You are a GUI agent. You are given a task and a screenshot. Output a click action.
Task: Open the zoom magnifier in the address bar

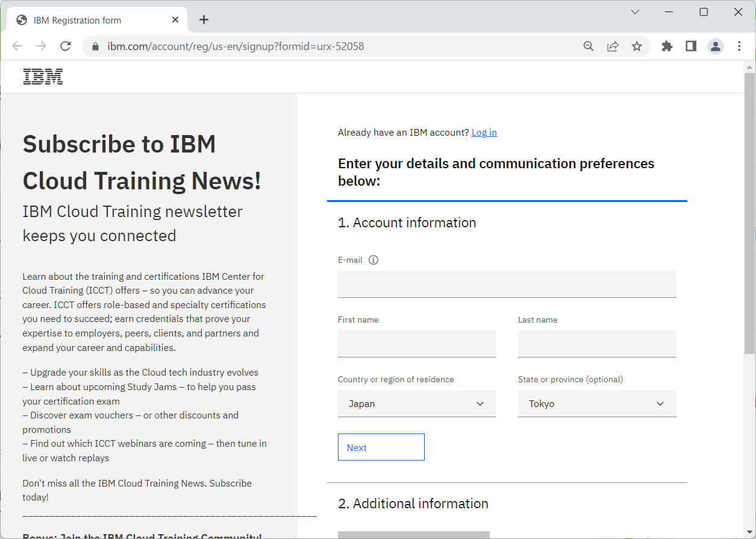pyautogui.click(x=588, y=46)
